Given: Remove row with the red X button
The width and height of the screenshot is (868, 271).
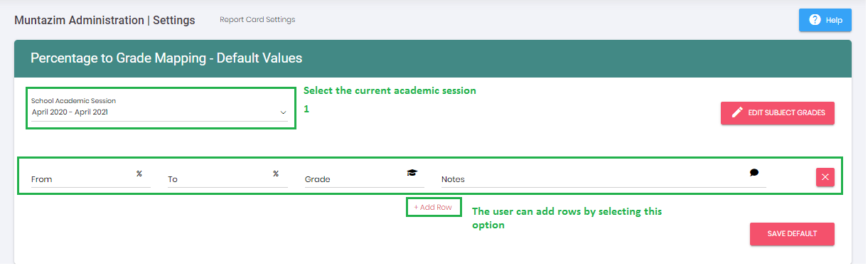Looking at the screenshot, I should [825, 176].
